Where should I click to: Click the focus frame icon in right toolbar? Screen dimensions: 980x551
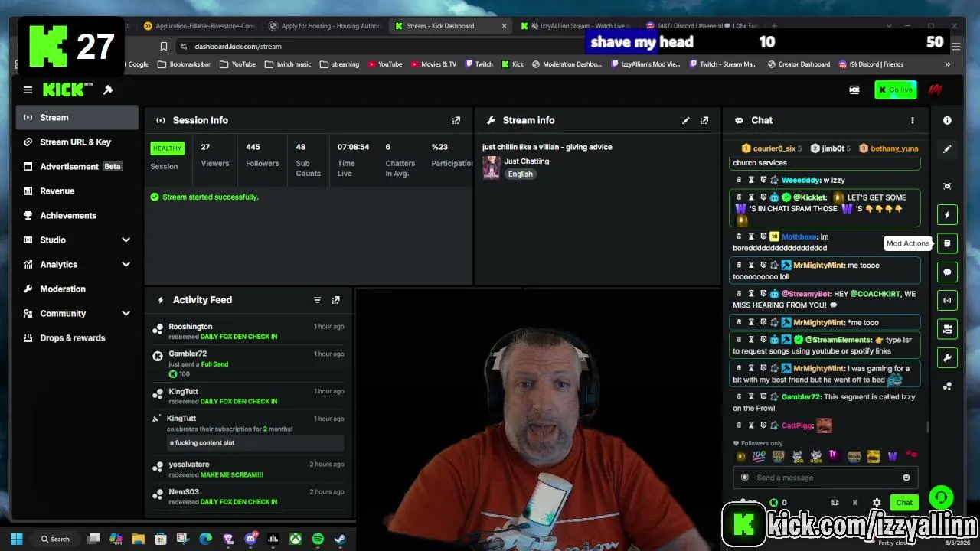pyautogui.click(x=947, y=186)
